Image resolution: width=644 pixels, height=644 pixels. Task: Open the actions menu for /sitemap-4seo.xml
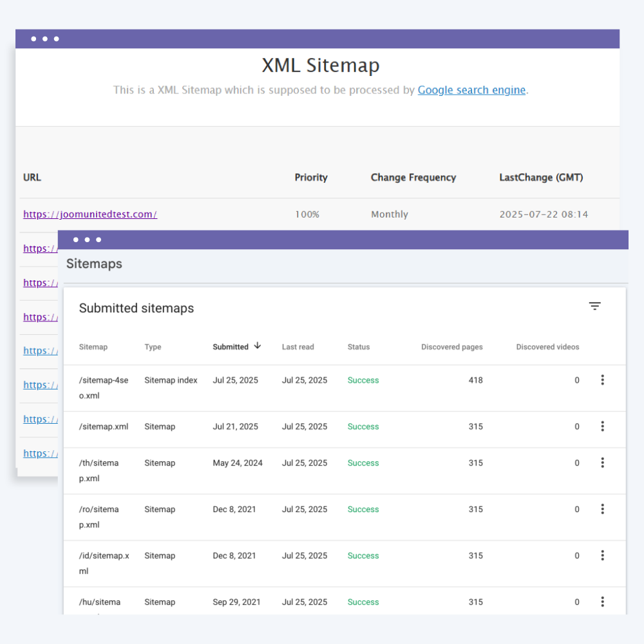[x=602, y=380]
